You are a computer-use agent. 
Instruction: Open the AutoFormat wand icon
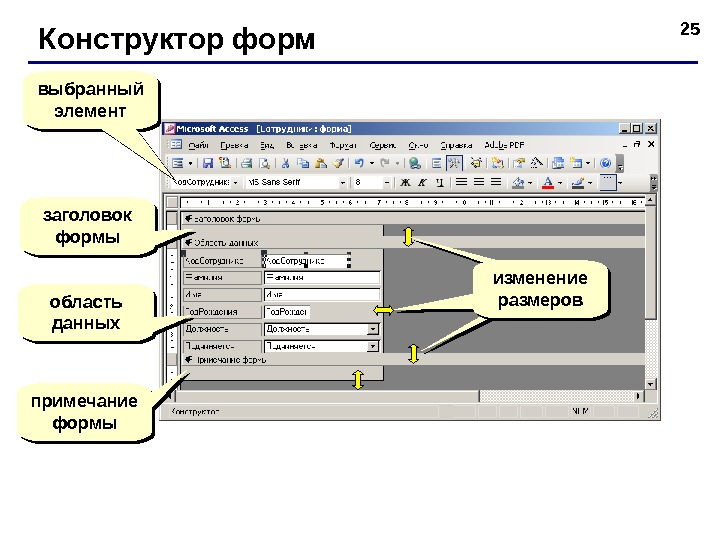pyautogui.click(x=475, y=163)
